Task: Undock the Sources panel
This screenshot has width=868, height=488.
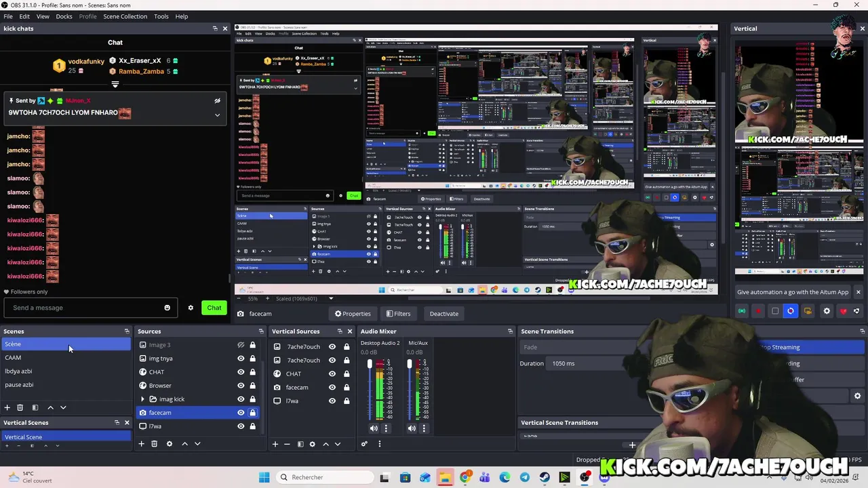Action: [x=261, y=331]
